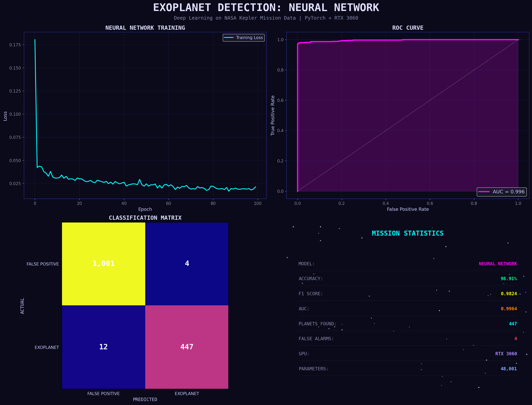Click the pink 447 matrix cell

click(x=187, y=347)
